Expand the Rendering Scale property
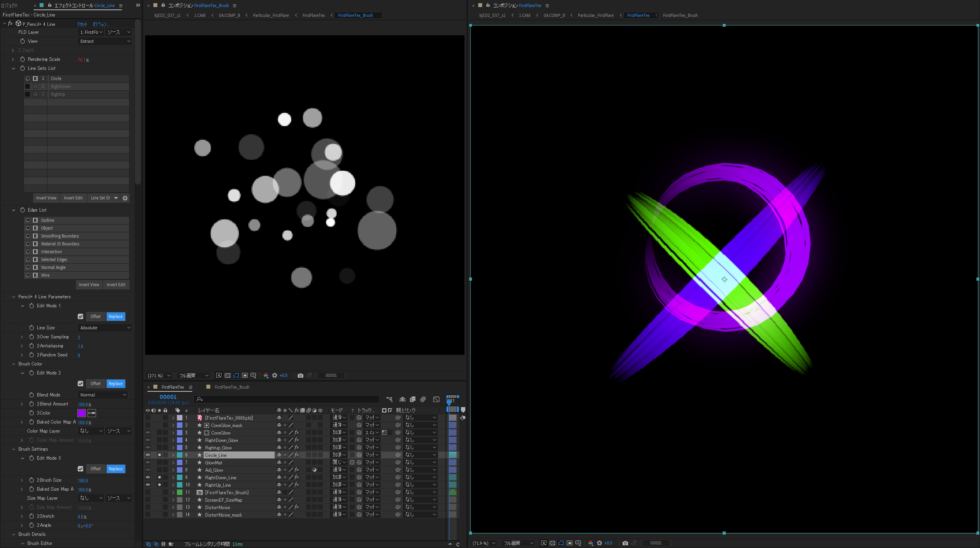The image size is (980, 548). coord(13,59)
